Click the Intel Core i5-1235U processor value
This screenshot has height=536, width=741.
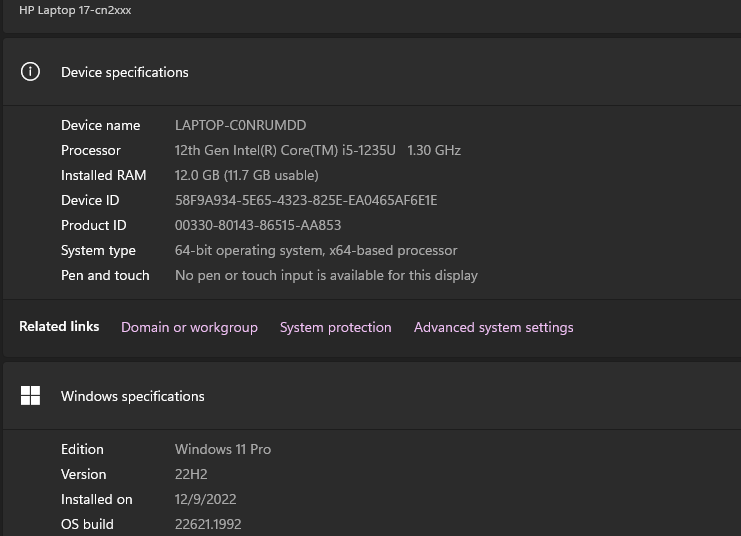[317, 150]
